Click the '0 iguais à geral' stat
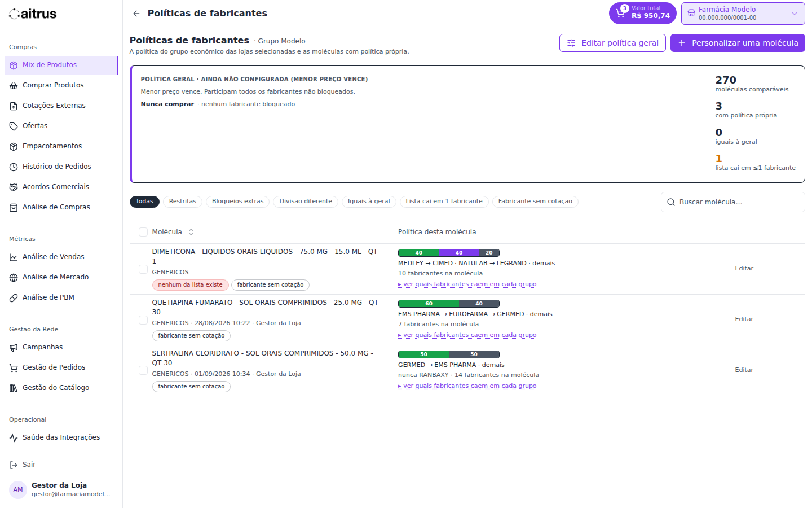 click(736, 137)
